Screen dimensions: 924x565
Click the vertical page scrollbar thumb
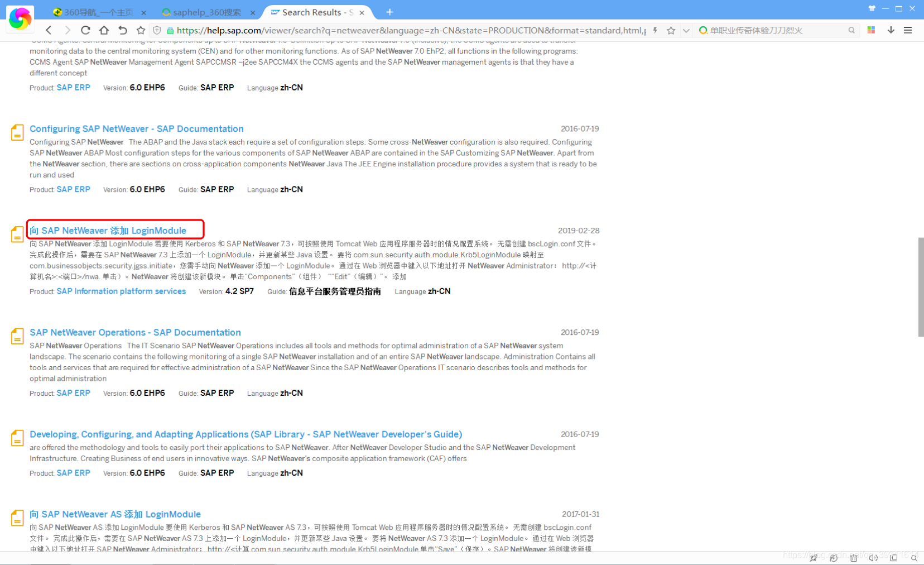(921, 287)
